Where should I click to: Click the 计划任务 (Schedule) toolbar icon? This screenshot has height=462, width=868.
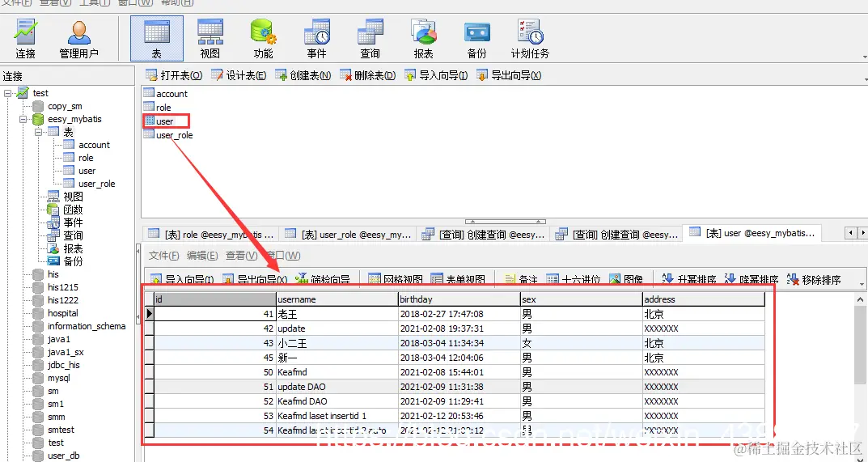click(x=531, y=39)
